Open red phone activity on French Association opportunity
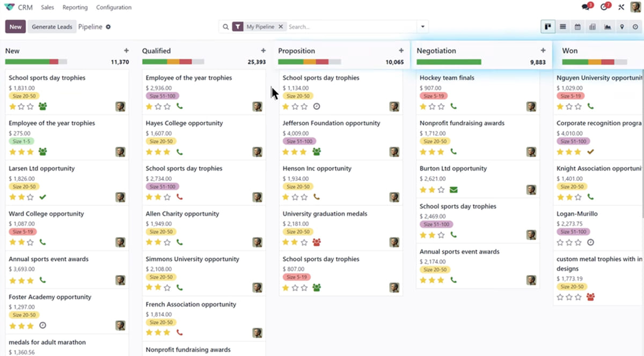Image resolution: width=644 pixels, height=356 pixels. coord(180,333)
